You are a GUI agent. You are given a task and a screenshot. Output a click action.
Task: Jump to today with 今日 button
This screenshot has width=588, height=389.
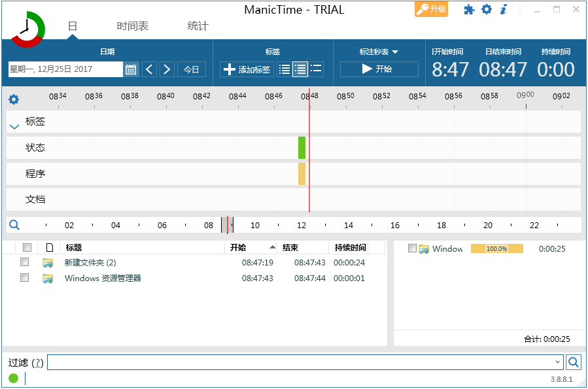(x=191, y=69)
